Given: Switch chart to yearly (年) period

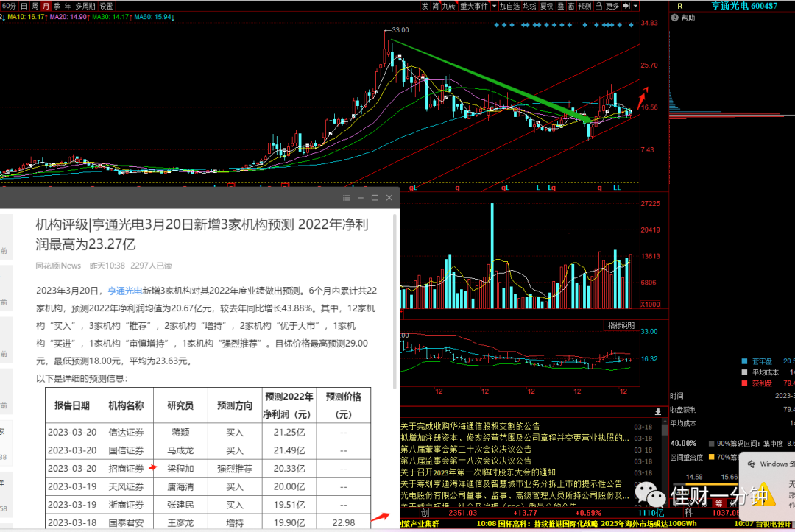Looking at the screenshot, I should point(68,6).
